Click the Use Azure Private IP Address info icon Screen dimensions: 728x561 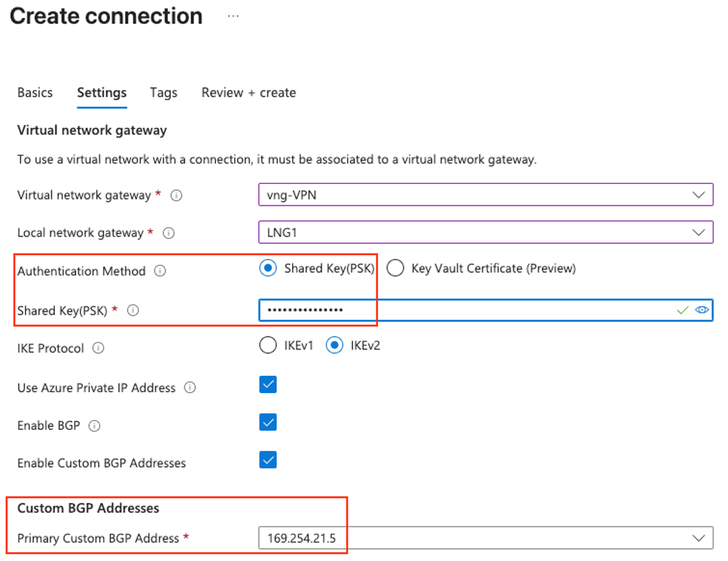(x=189, y=387)
